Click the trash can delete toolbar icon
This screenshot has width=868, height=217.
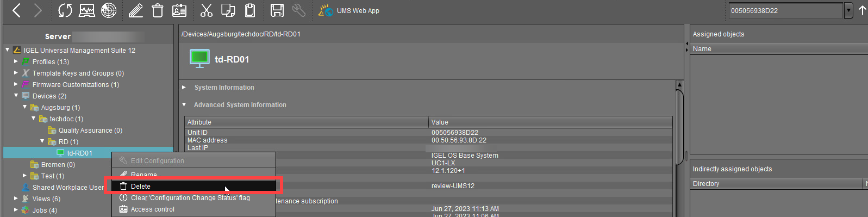pos(158,10)
